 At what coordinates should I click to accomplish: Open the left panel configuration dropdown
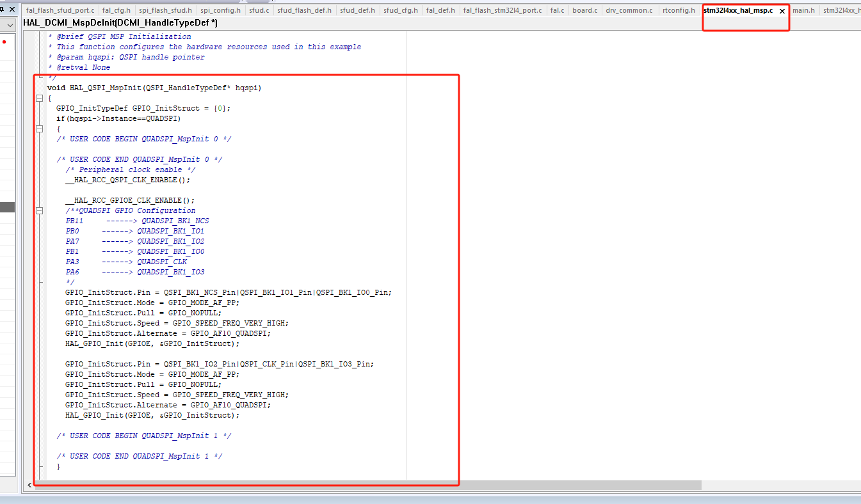(10, 25)
